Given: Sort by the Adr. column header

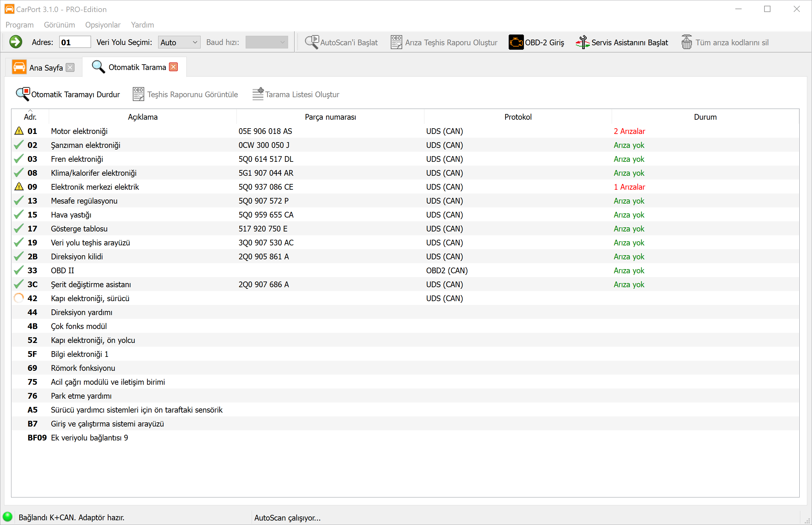Looking at the screenshot, I should click(x=30, y=117).
